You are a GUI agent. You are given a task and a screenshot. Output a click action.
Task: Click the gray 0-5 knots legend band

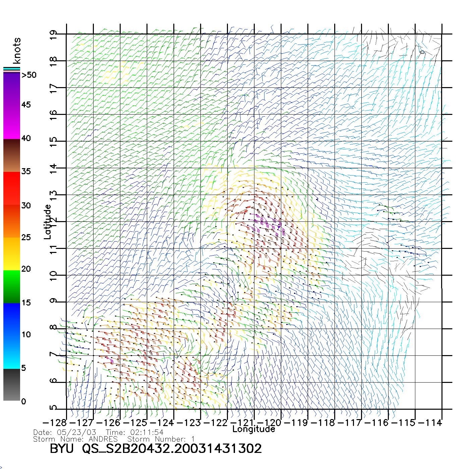(12, 385)
